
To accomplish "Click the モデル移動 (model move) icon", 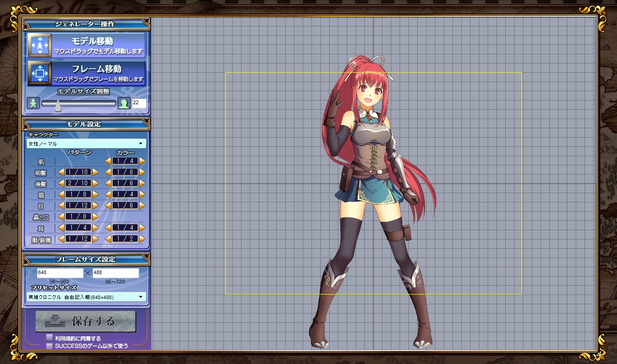I will 40,45.
